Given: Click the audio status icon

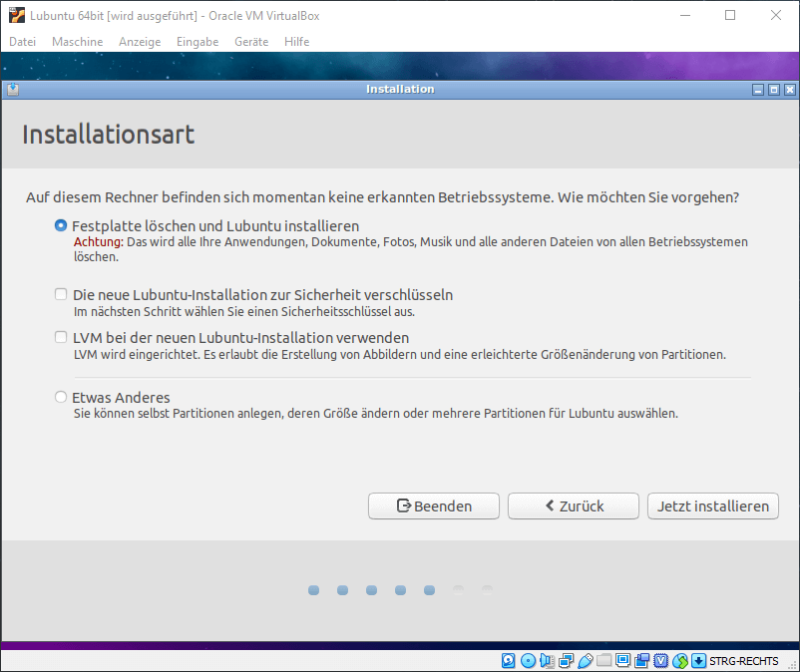Looking at the screenshot, I should 547,661.
